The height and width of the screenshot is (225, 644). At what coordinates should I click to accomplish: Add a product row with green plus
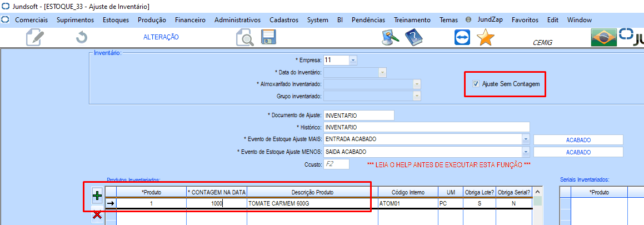point(97,195)
